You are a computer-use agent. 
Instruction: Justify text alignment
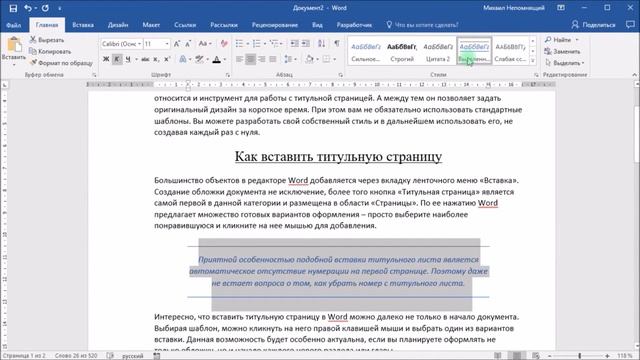(x=273, y=59)
